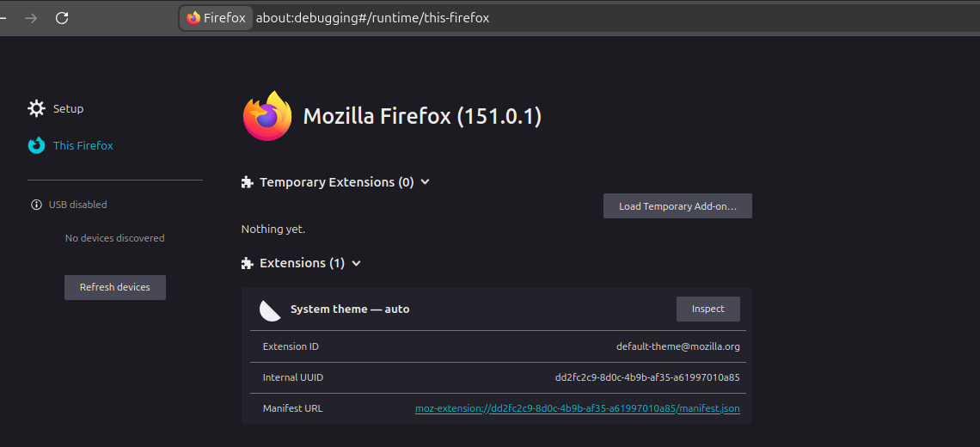Viewport: 980px width, 447px height.
Task: Click the 'No devices discovered' text
Action: pyautogui.click(x=115, y=238)
